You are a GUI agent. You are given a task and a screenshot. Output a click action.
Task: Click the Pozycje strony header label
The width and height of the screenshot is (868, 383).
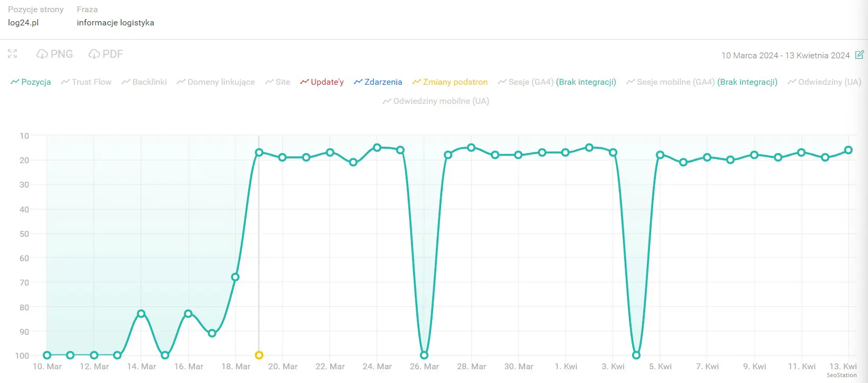[x=36, y=10]
